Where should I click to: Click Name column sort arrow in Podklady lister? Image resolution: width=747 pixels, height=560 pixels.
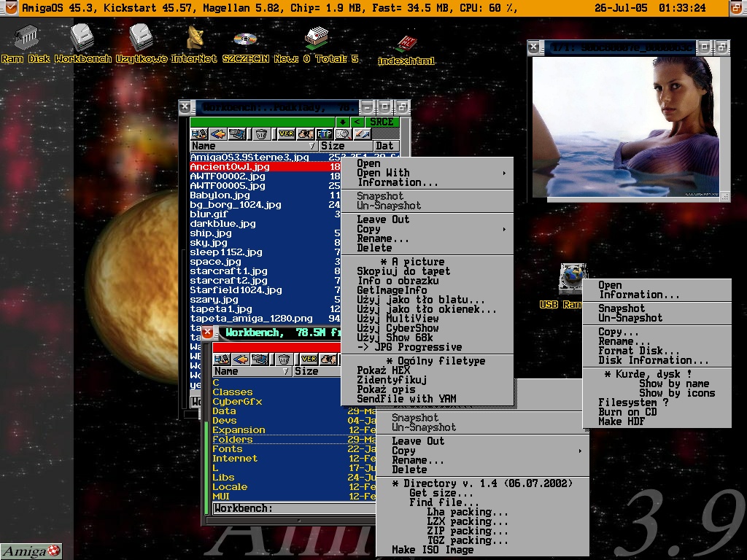point(312,146)
